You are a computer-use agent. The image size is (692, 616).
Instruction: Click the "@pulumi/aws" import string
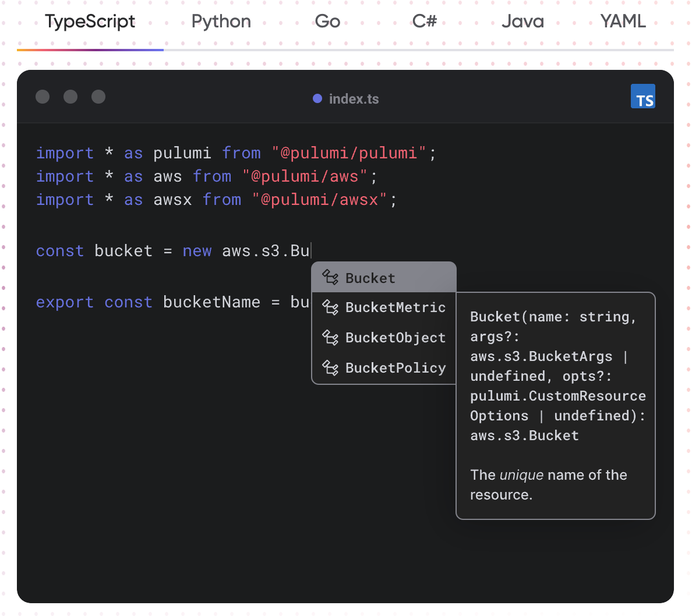pyautogui.click(x=305, y=176)
